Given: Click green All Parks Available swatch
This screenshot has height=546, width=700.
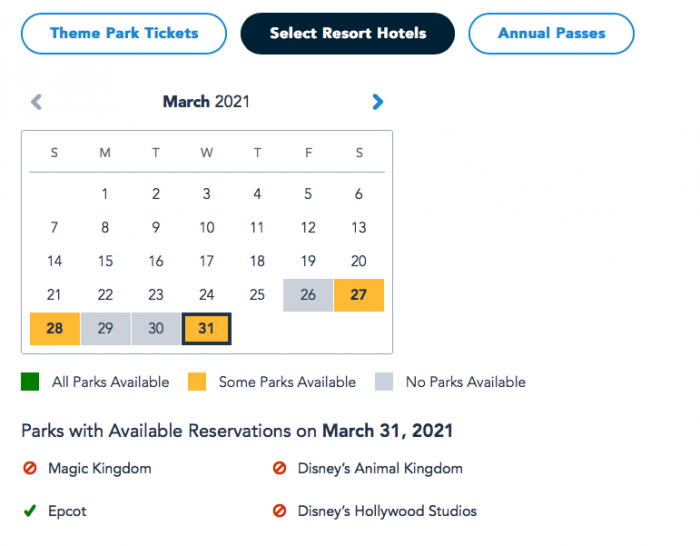Looking at the screenshot, I should (30, 382).
